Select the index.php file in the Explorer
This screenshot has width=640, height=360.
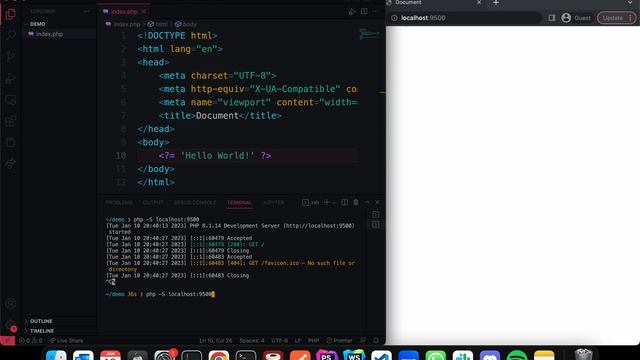coord(59,34)
